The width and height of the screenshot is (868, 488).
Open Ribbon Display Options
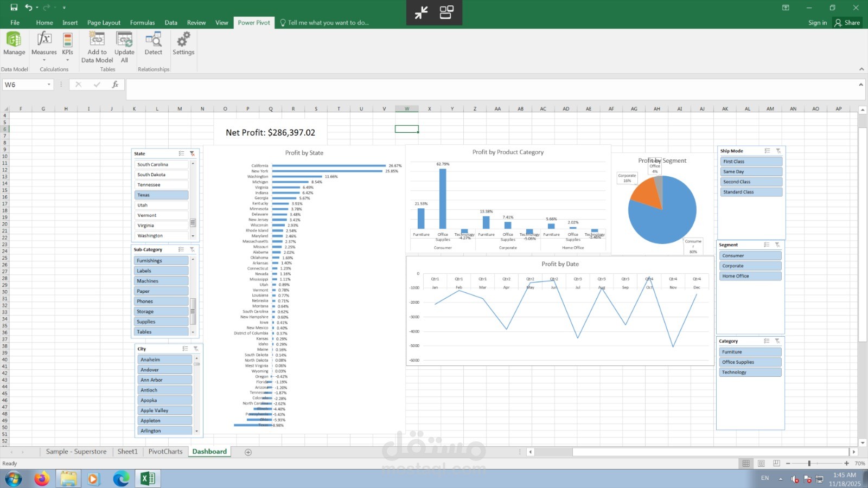pos(786,8)
